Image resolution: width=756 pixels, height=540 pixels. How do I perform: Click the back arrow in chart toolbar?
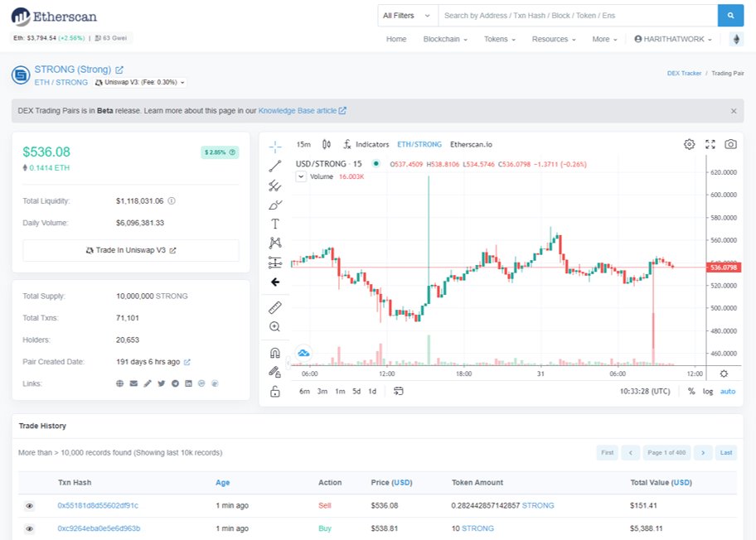275,282
